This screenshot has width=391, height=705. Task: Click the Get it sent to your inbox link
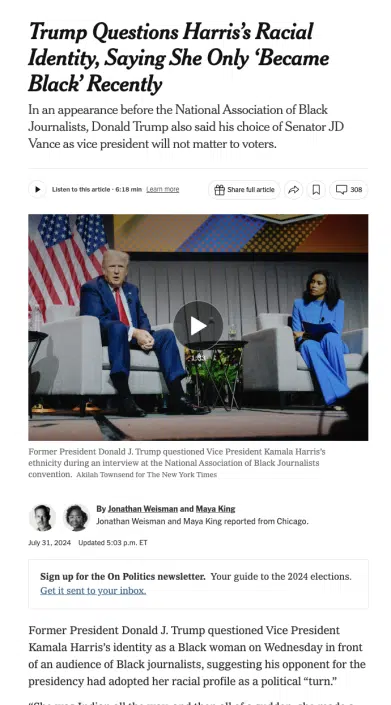pos(93,590)
